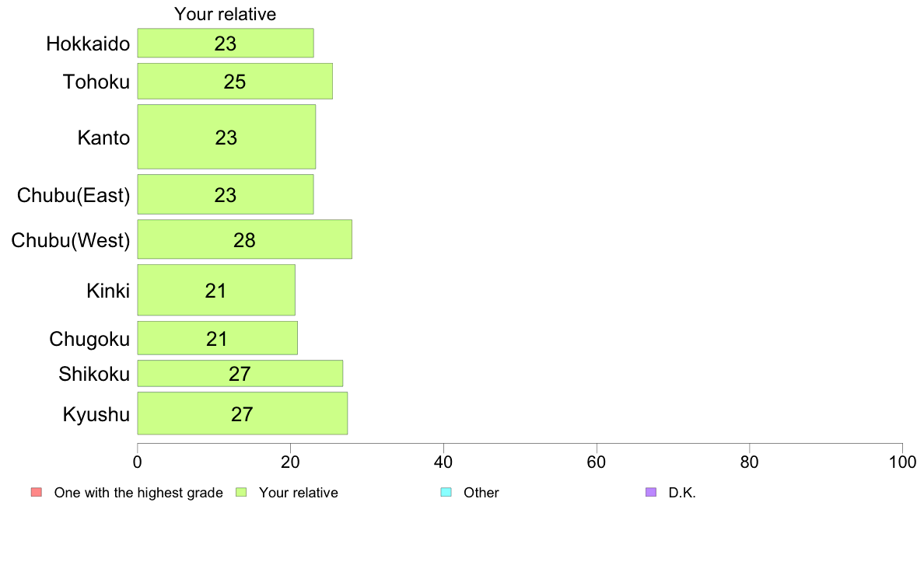
Task: Click the Kanto bar showing 23
Action: (227, 137)
